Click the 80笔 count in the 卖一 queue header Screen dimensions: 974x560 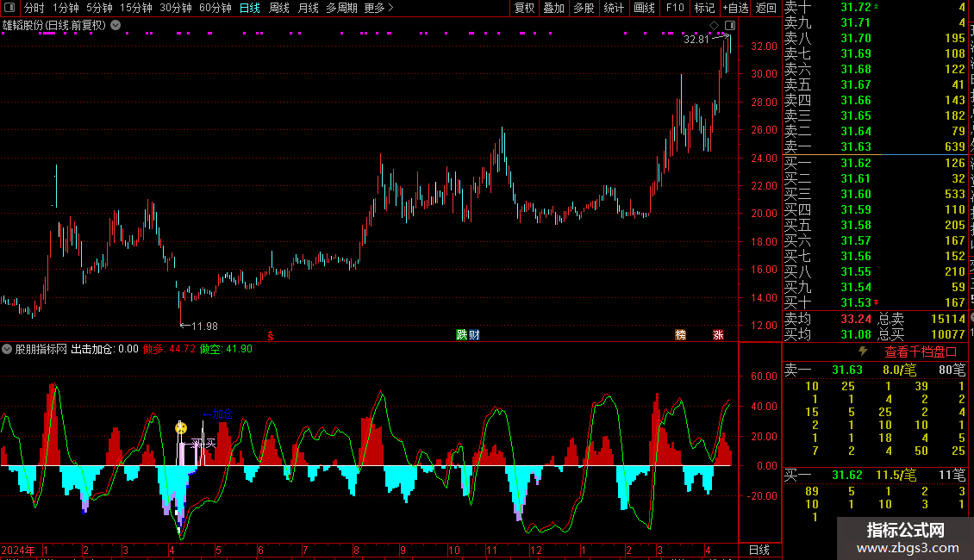pos(952,370)
